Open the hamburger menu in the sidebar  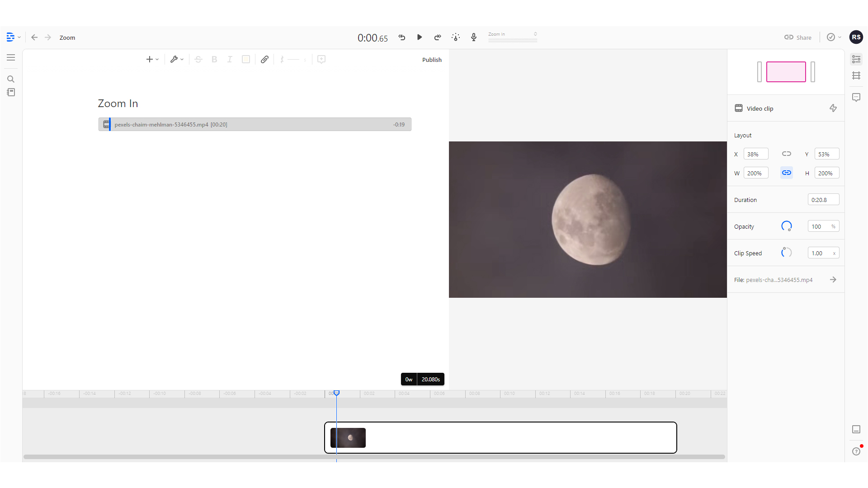[x=11, y=57]
